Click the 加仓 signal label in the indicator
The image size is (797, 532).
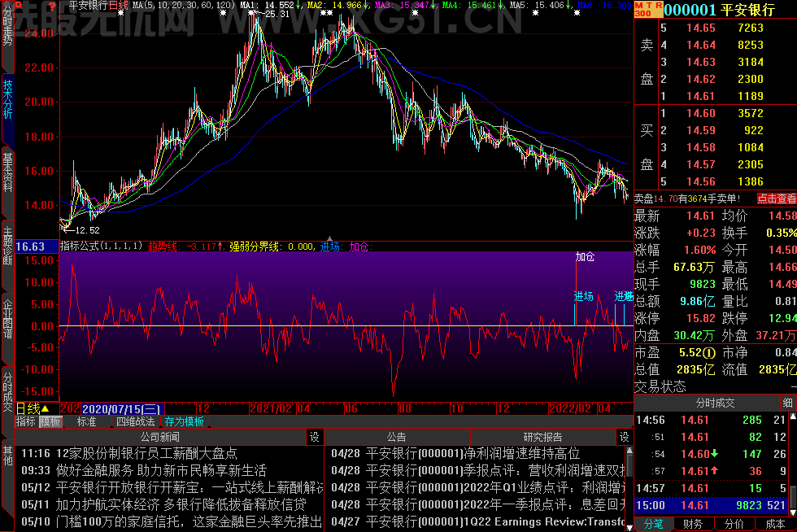coord(585,257)
